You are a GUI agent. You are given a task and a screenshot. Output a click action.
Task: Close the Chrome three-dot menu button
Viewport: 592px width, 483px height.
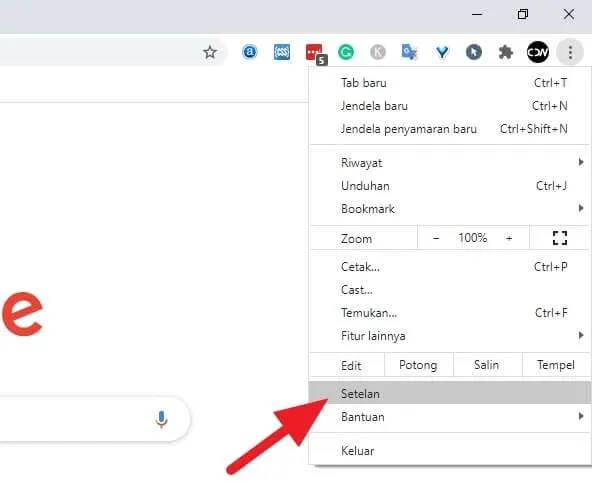click(570, 52)
